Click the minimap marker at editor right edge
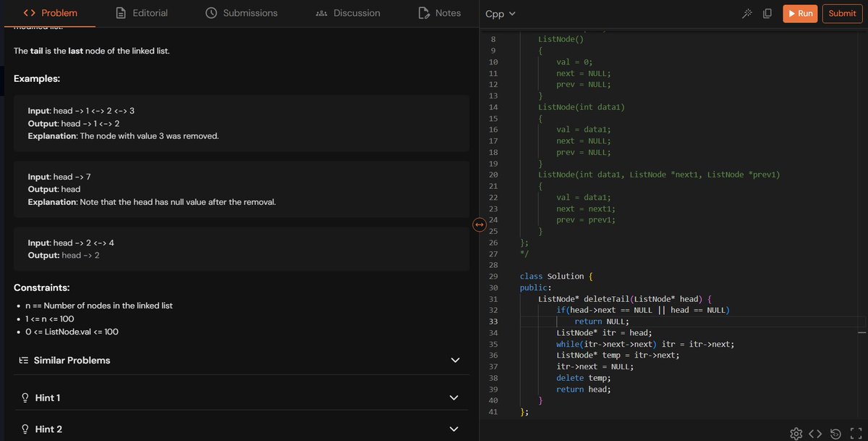868x441 pixels. [x=861, y=332]
